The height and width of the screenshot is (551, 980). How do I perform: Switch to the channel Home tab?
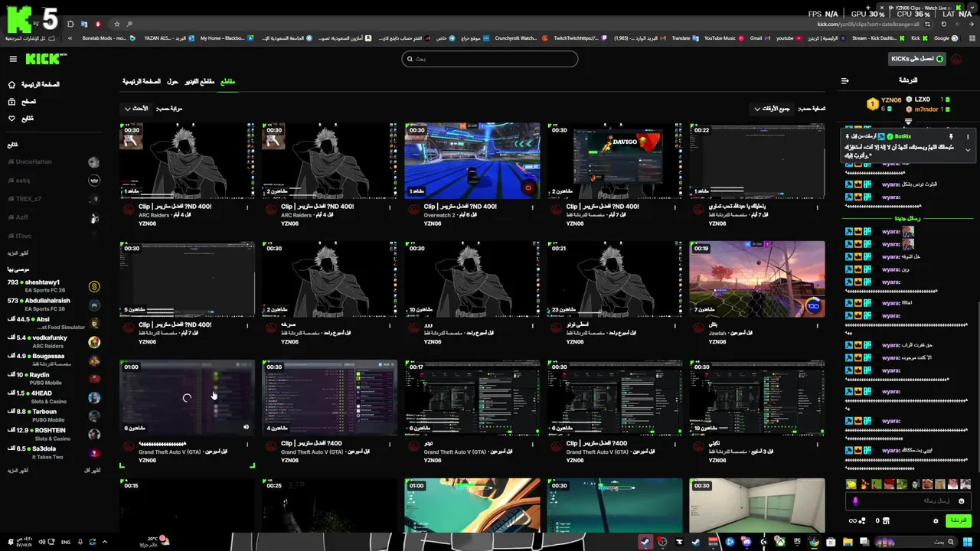pyautogui.click(x=142, y=81)
